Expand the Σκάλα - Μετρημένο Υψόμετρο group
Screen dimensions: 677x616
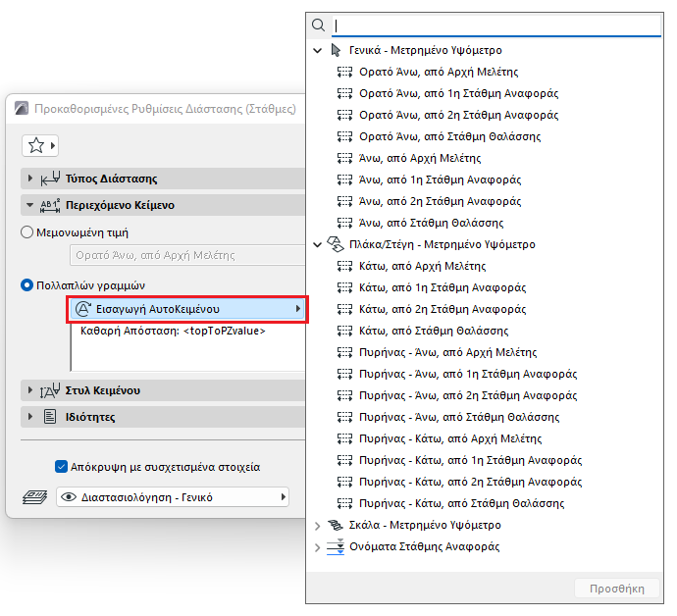click(317, 526)
